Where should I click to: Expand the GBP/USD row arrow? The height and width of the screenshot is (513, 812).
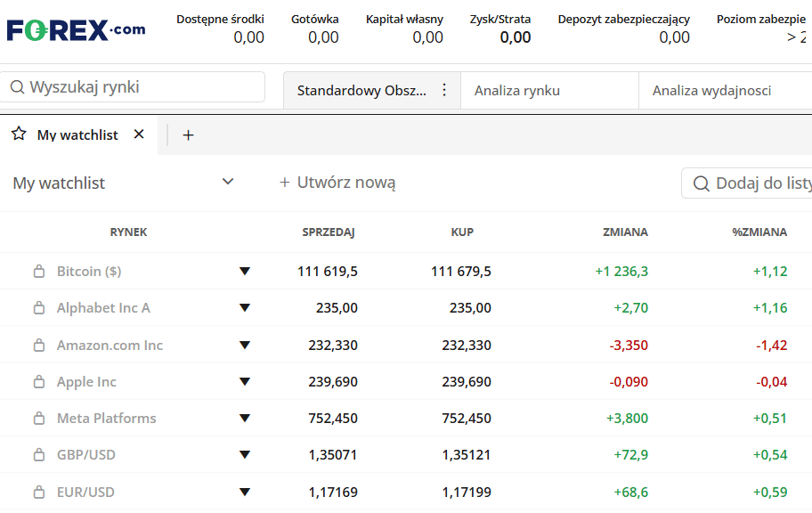[x=245, y=455]
